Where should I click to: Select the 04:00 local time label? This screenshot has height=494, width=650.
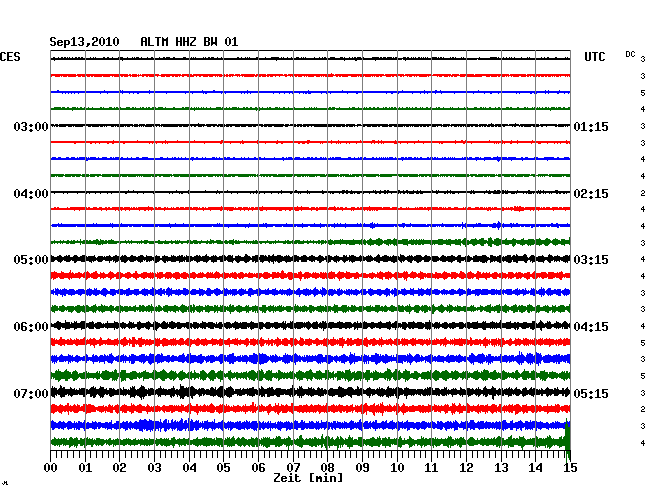pyautogui.click(x=31, y=194)
